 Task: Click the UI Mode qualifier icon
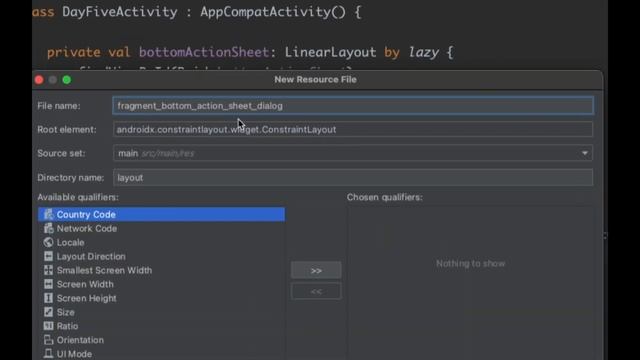49,353
